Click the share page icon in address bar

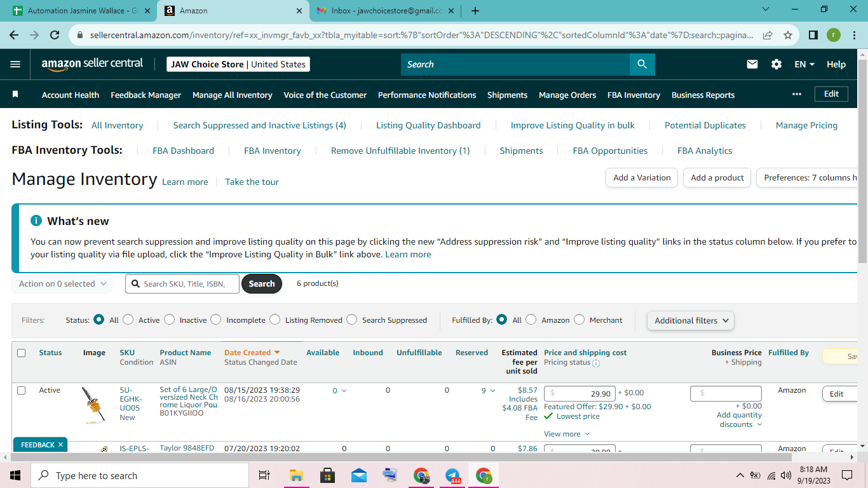[x=768, y=35]
